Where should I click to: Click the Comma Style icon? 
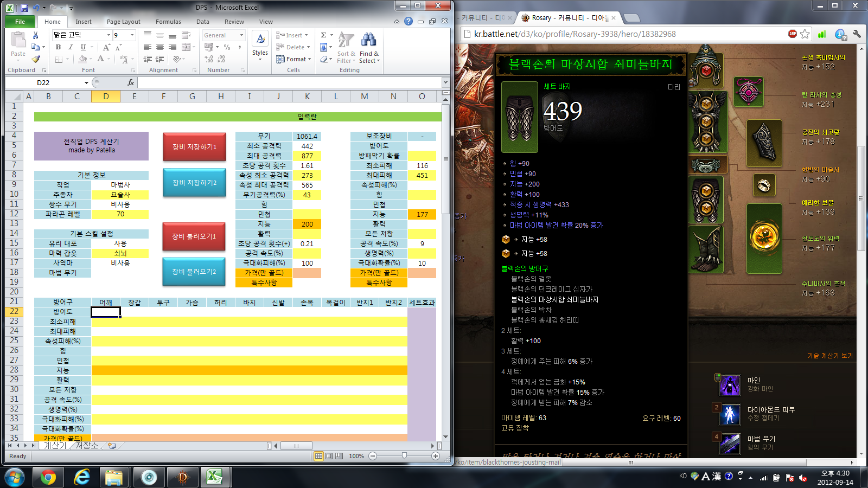coord(239,47)
